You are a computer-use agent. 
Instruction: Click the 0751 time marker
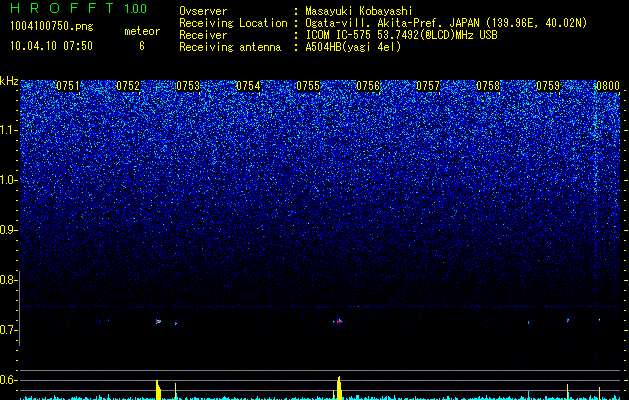(x=68, y=86)
